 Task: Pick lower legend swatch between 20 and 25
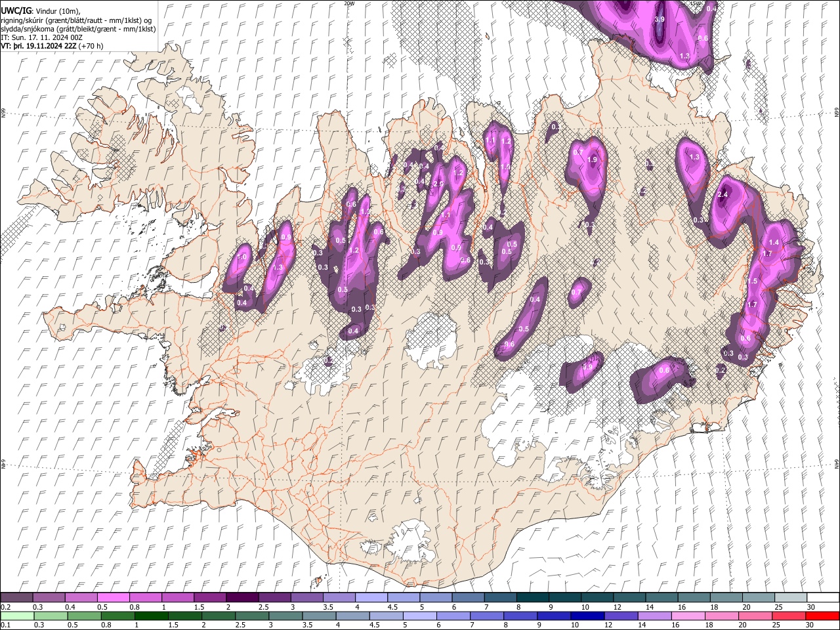click(754, 616)
